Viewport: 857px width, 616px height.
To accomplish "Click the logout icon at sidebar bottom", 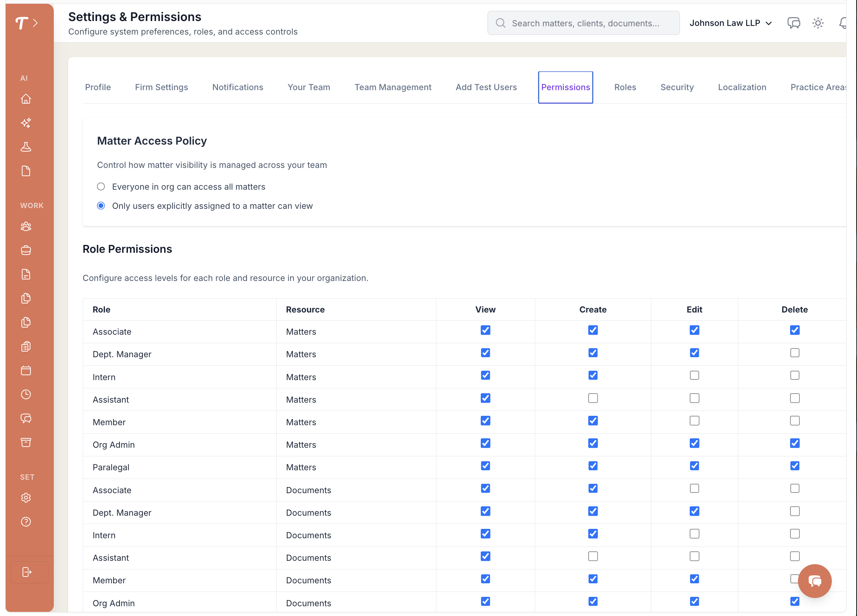I will [27, 572].
